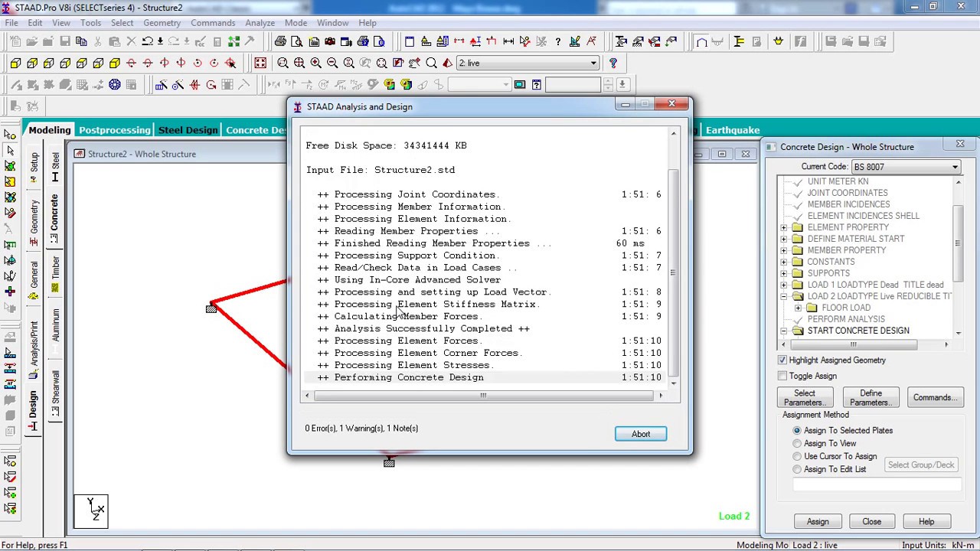Toggle Highlight Assigned Geometry checkbox
The height and width of the screenshot is (551, 980).
782,360
